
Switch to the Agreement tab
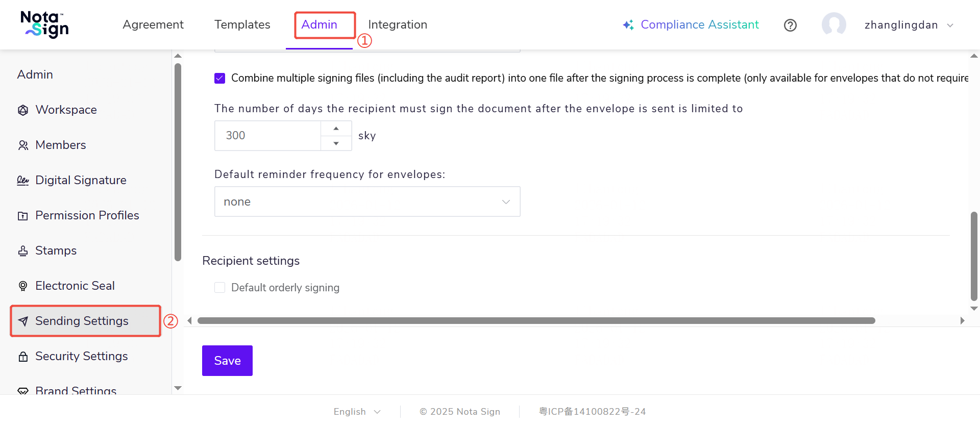(153, 24)
